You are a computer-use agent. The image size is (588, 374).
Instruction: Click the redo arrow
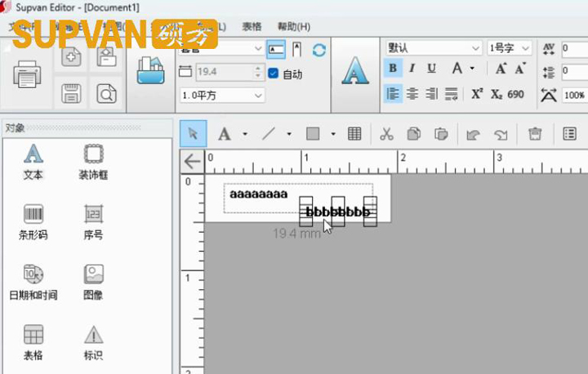501,134
